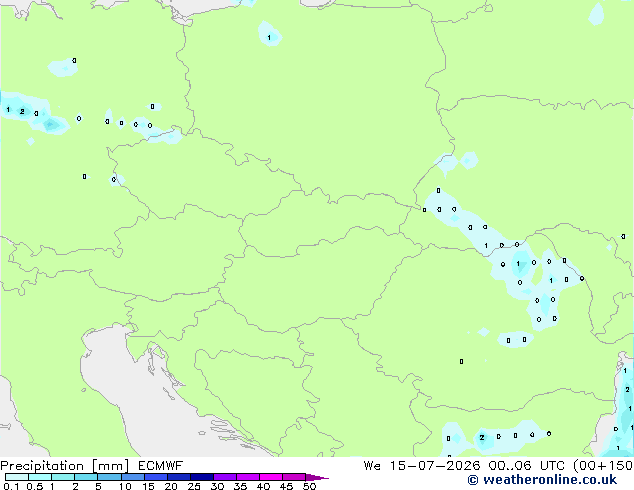This screenshot has height=490, width=634.
Task: Click the '35' legend scale label
Action: point(240,486)
